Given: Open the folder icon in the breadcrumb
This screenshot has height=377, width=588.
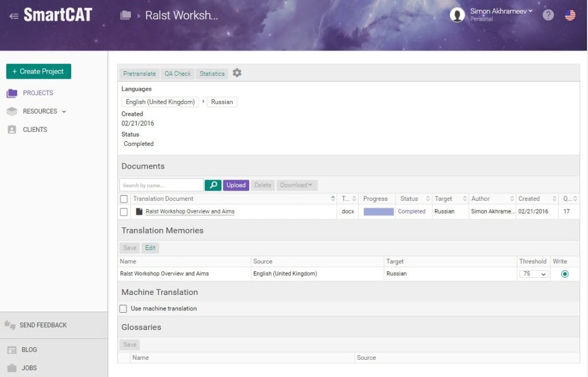Looking at the screenshot, I should pyautogui.click(x=126, y=15).
